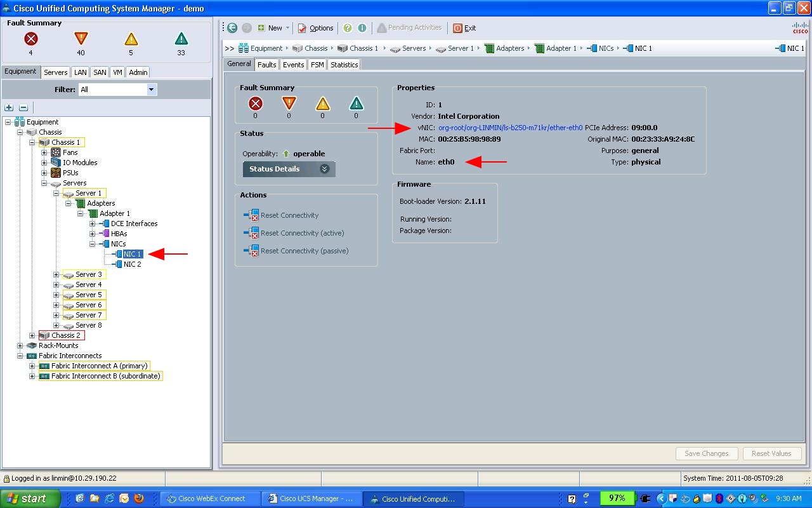Expand the HBAs tree node
The height and width of the screenshot is (508, 812).
[x=92, y=234]
